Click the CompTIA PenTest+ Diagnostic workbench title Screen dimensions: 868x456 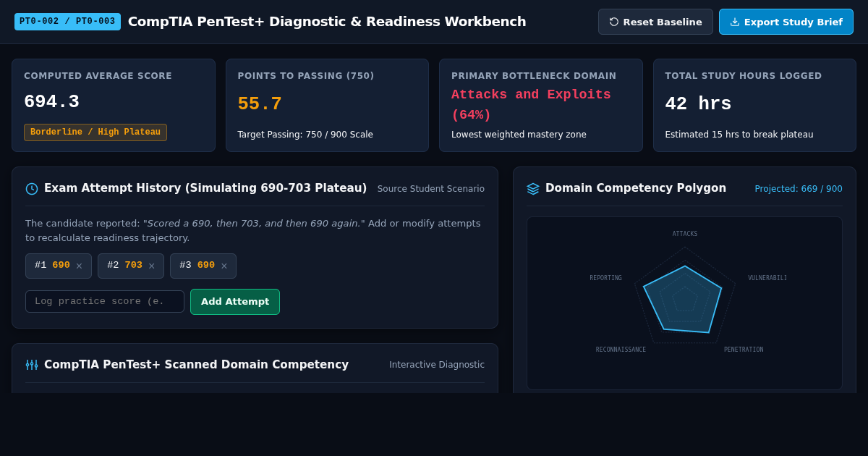click(327, 22)
